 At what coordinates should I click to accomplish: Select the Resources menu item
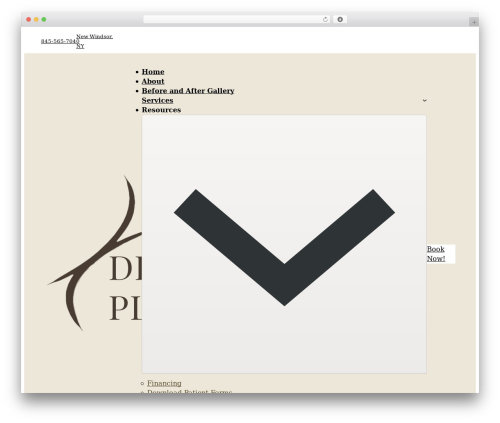[x=161, y=110]
